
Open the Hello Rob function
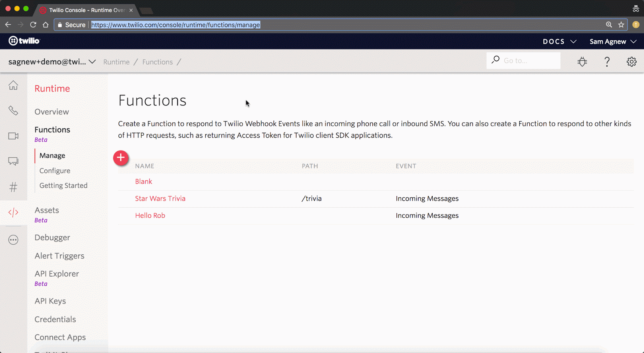click(150, 215)
